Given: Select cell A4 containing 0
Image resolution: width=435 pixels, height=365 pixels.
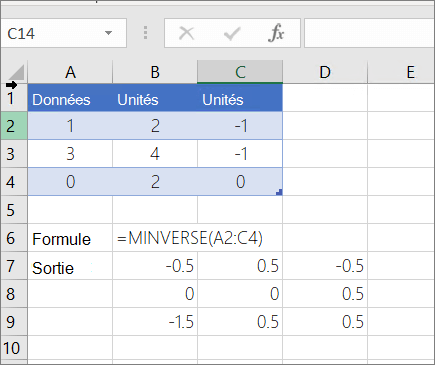Looking at the screenshot, I should (70, 182).
